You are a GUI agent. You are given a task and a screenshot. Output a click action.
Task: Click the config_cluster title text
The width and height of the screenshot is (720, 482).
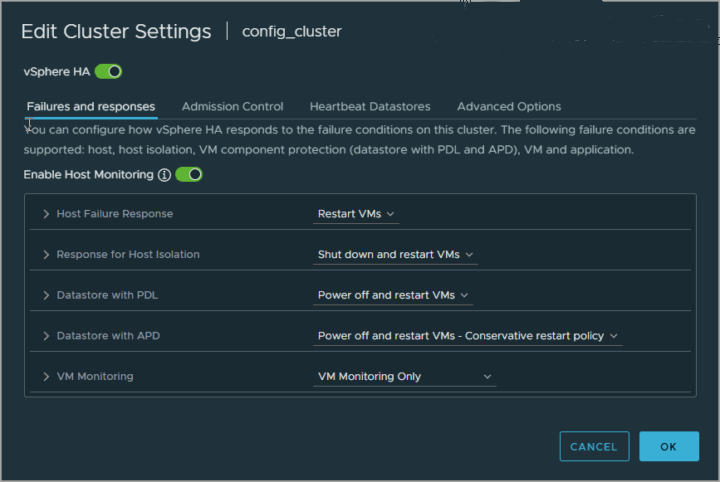pos(292,32)
